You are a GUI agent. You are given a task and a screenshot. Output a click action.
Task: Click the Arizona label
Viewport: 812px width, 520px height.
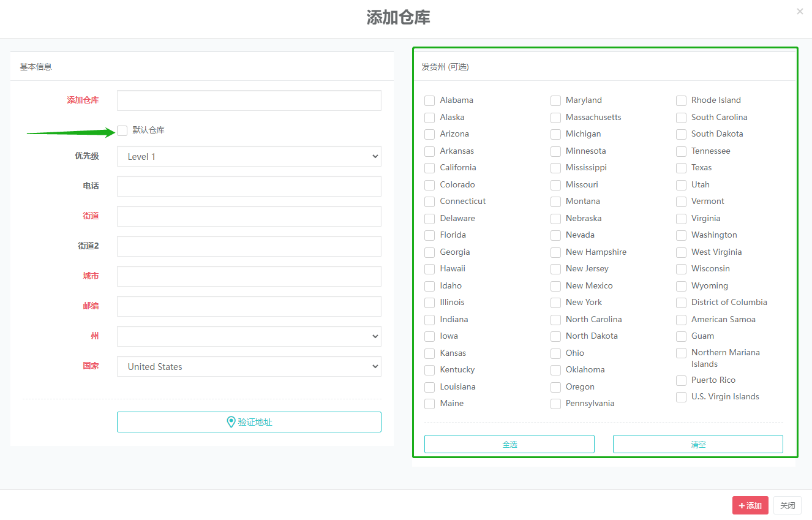click(454, 134)
